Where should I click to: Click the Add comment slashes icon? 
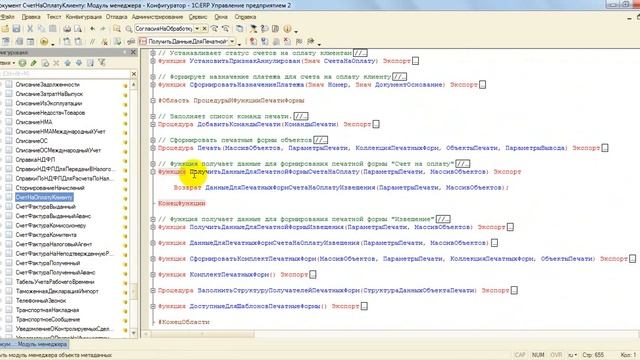click(x=93, y=42)
